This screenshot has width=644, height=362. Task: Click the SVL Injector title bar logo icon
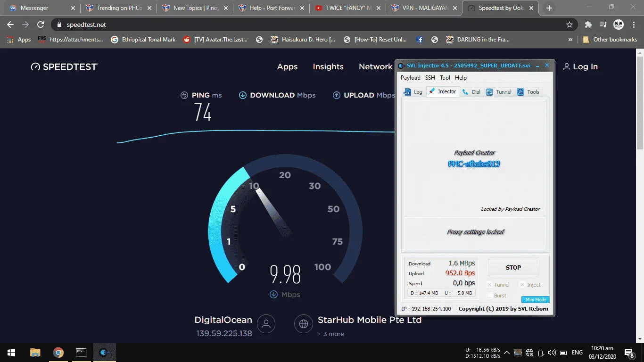[401, 66]
